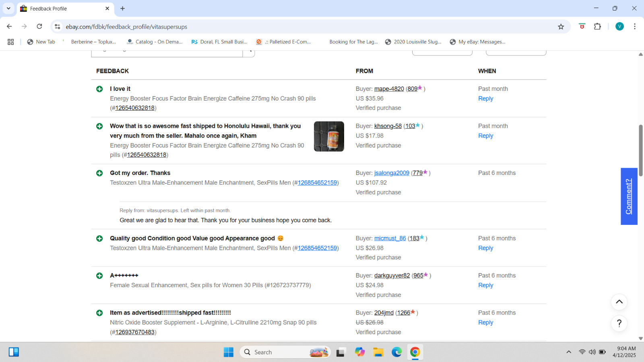View darkguyver82 feedback score 965
Viewport: 644px width, 362px height.
tap(418, 276)
